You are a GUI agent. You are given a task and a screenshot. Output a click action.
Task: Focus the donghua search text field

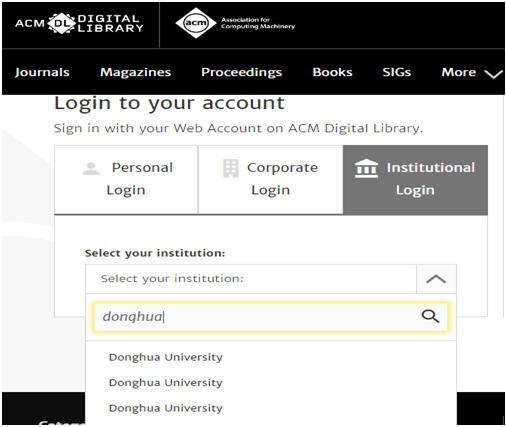click(257, 317)
